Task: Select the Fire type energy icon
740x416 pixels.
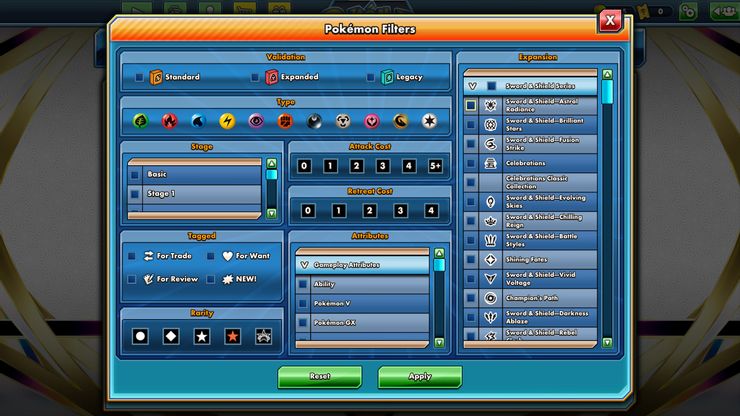Action: (x=169, y=121)
